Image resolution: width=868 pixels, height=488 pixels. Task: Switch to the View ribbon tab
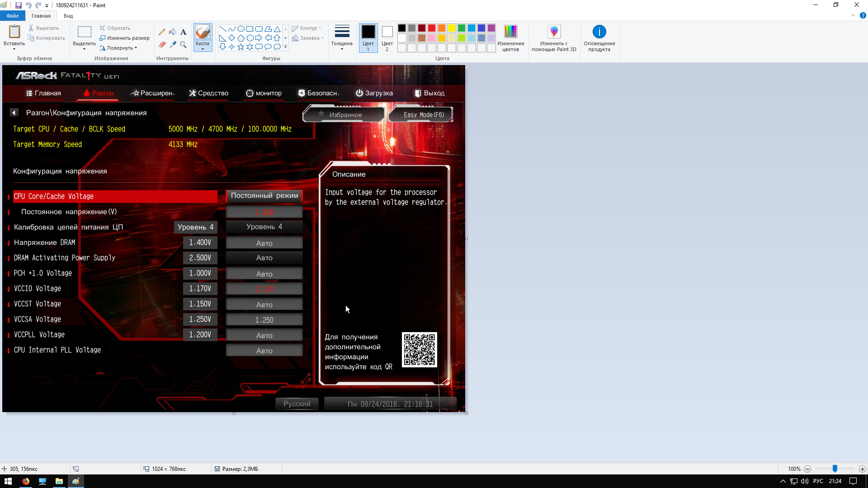click(68, 16)
